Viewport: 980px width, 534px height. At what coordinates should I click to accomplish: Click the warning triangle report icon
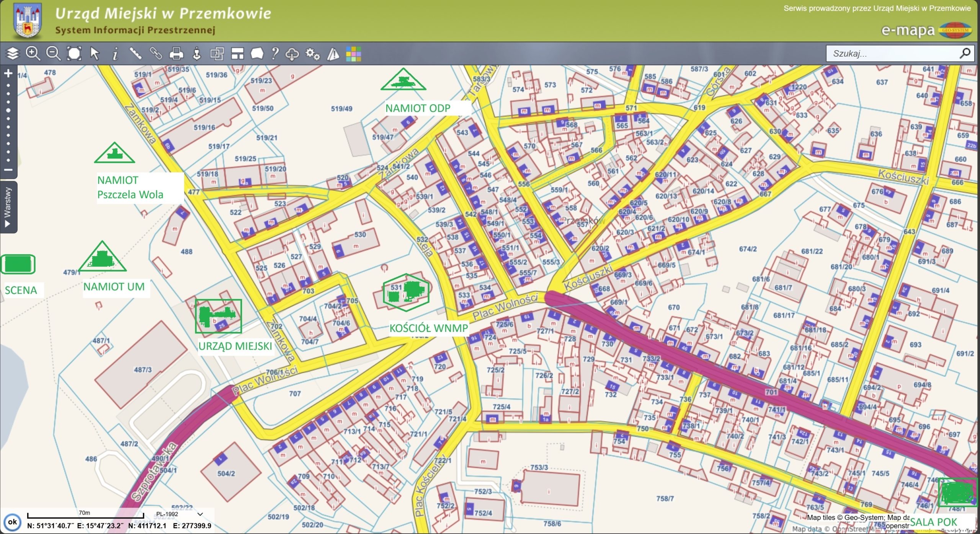pos(333,54)
